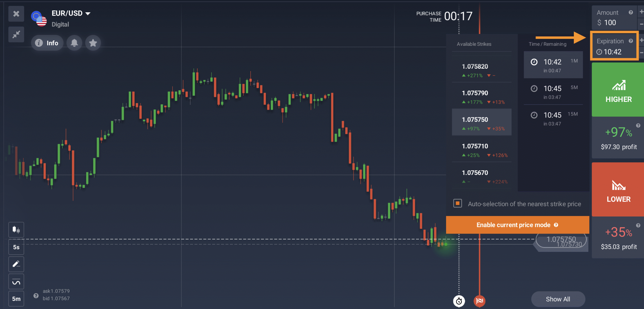644x309 pixels.
Task: Select the 10:45 5M expiration option
Action: coord(553,92)
